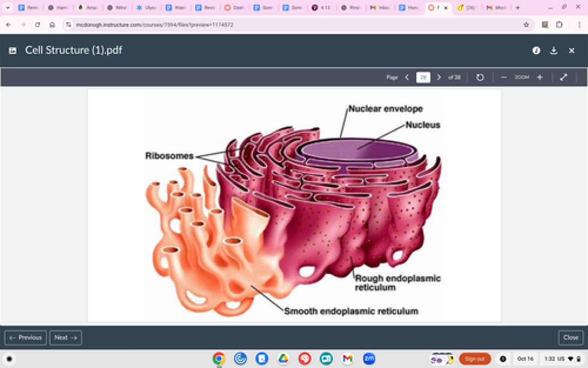This screenshot has width=588, height=368.
Task: Switch to the 'Ham' tab
Action: click(x=58, y=7)
